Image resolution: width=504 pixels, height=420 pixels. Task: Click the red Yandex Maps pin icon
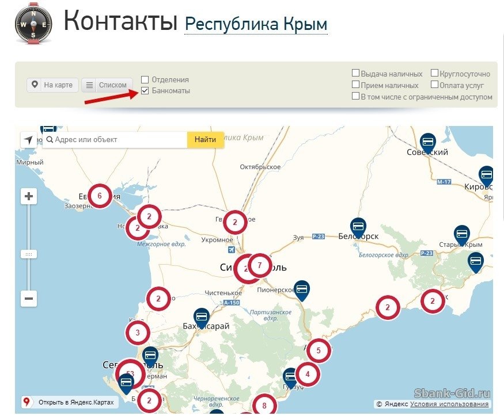[x=27, y=402]
